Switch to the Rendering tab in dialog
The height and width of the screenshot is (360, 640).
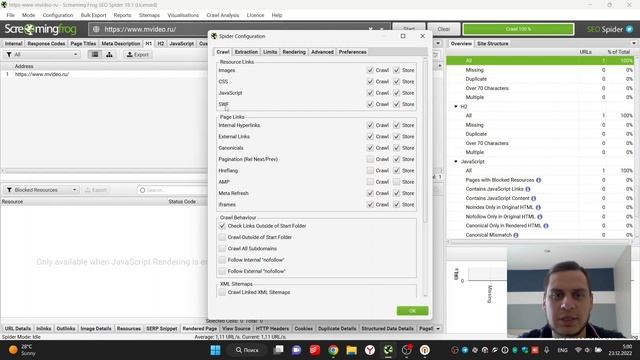(294, 52)
